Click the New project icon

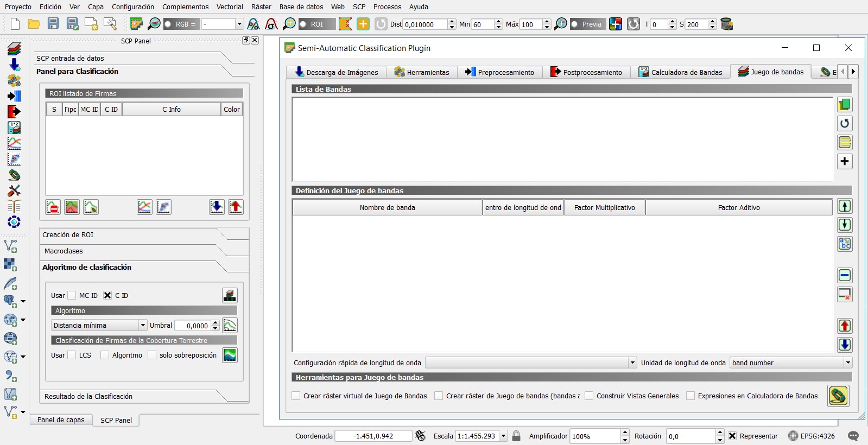coord(15,24)
